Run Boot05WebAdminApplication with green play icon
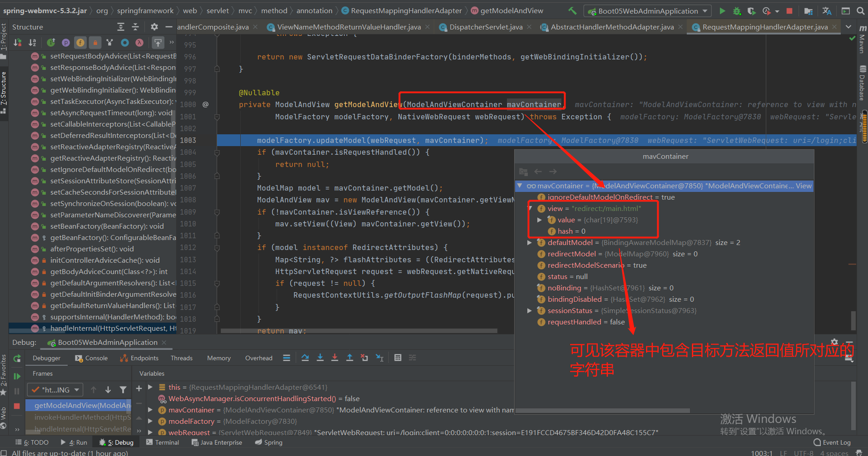 (x=722, y=10)
